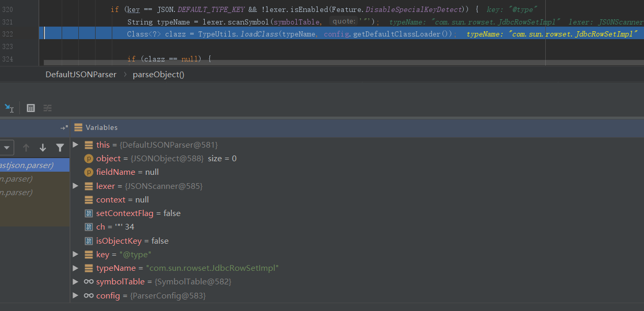Move to the previous frame with up arrow
The height and width of the screenshot is (311, 644).
pyautogui.click(x=26, y=148)
